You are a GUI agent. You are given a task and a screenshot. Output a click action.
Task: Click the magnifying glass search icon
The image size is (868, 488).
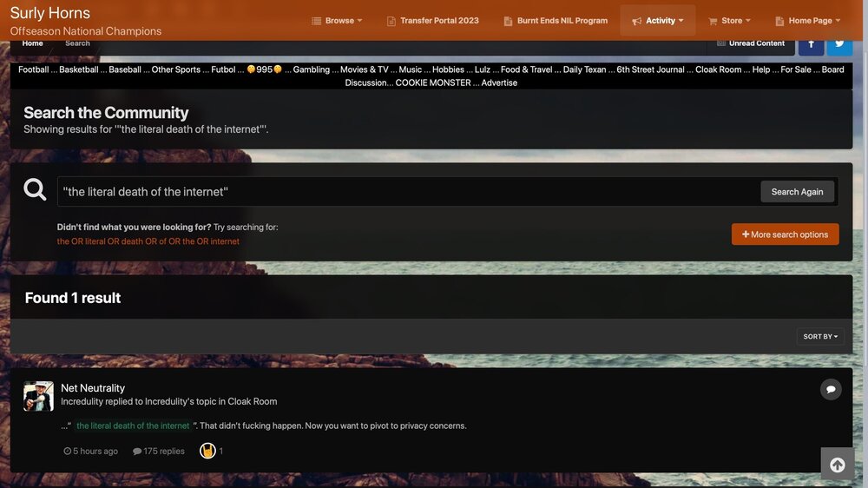coord(35,190)
